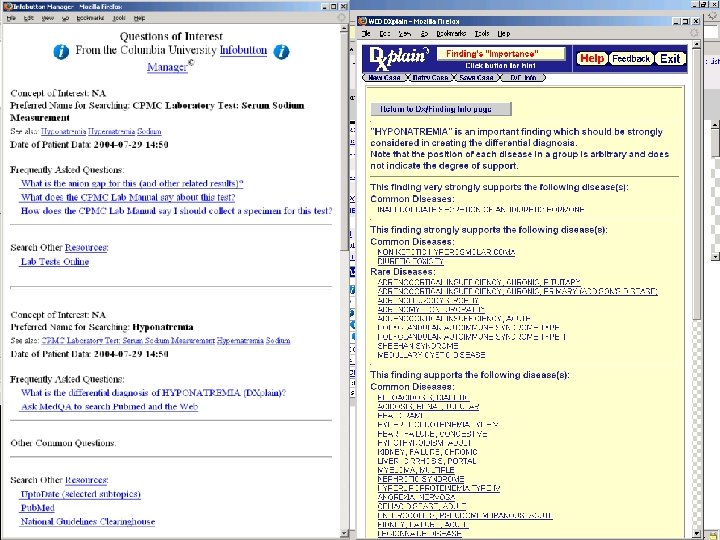This screenshot has width=720, height=540.
Task: Click the Exit button in DXplain header
Action: 670,58
